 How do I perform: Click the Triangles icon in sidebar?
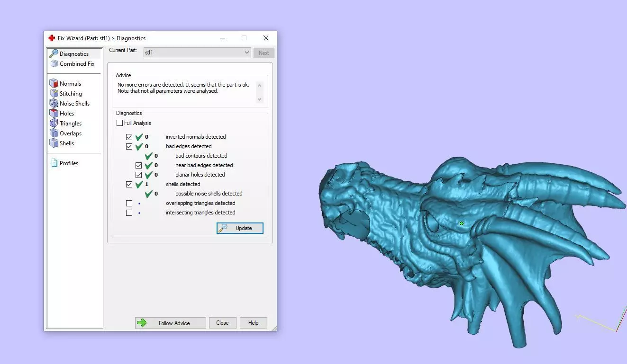pyautogui.click(x=54, y=123)
